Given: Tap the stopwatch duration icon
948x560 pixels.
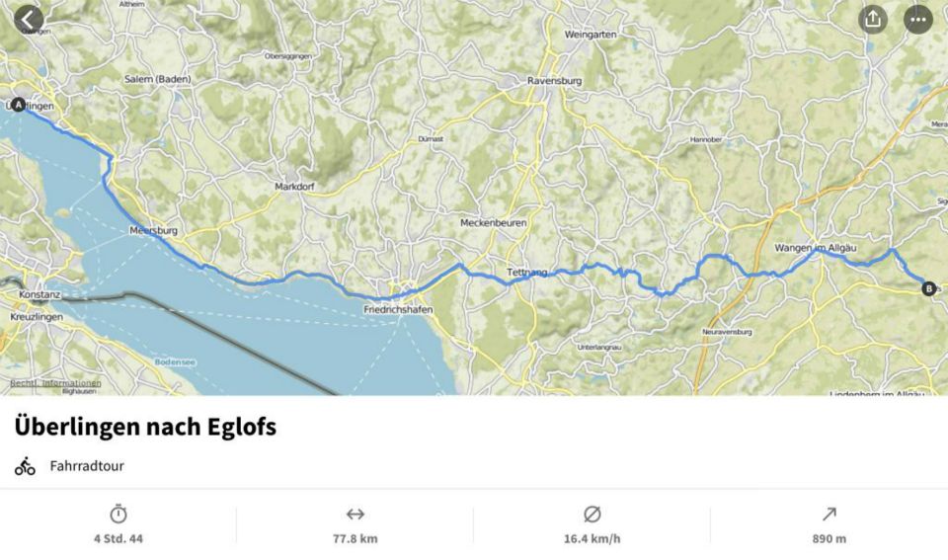Looking at the screenshot, I should [118, 514].
